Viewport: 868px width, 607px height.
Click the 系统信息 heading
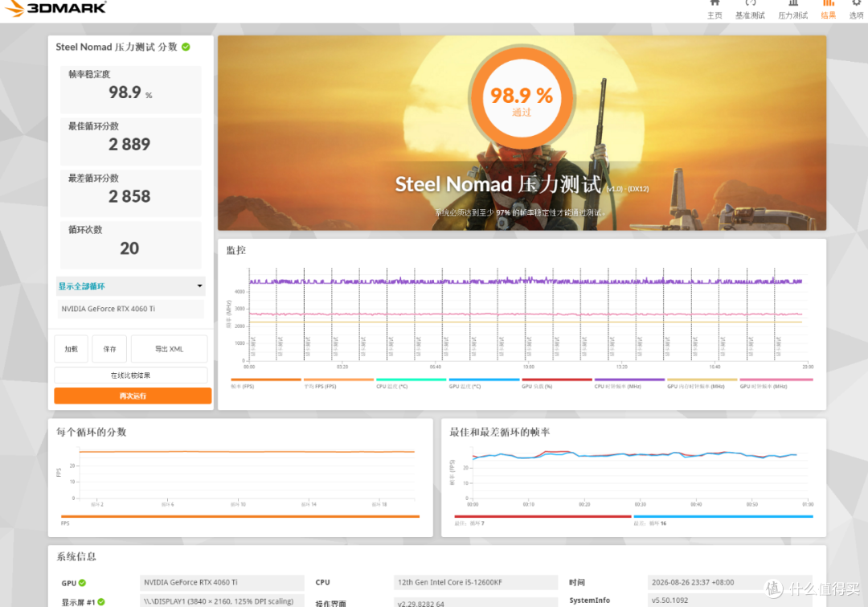76,556
